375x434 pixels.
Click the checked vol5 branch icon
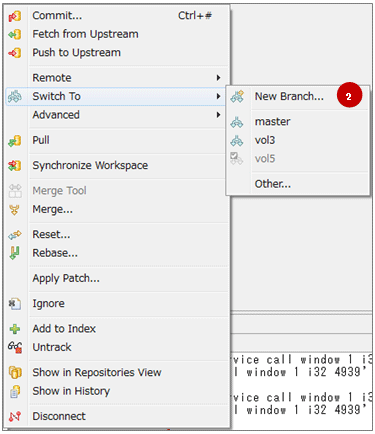click(x=237, y=158)
